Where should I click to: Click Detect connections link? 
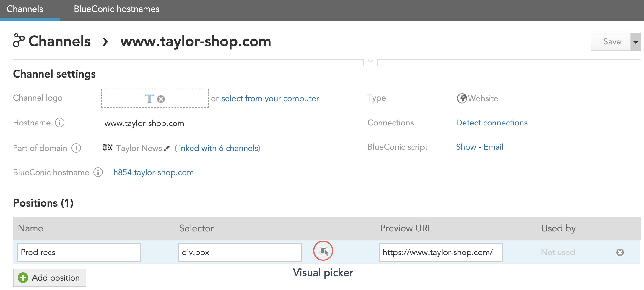coord(492,123)
